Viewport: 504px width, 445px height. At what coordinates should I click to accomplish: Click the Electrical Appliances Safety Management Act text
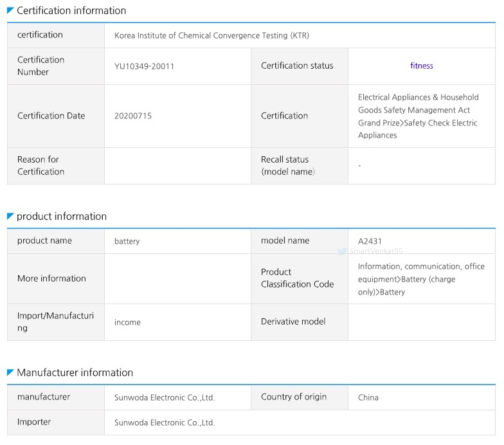pos(419,116)
